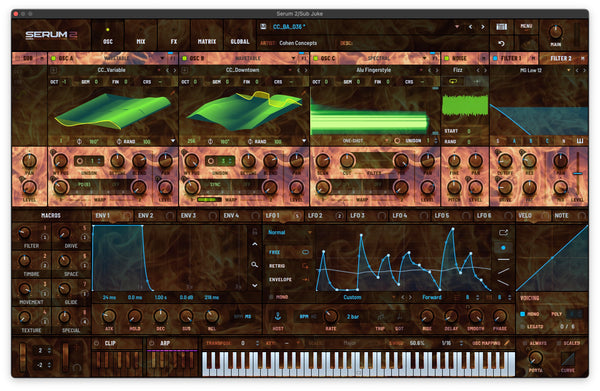Click the Forward LFO direction value
600x391 pixels.
[432, 297]
